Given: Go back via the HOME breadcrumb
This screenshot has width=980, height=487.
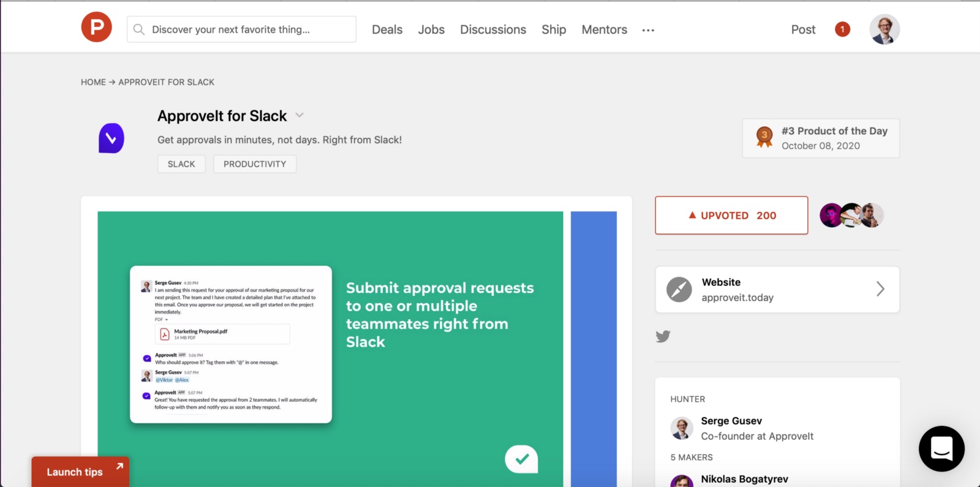Looking at the screenshot, I should pos(93,82).
